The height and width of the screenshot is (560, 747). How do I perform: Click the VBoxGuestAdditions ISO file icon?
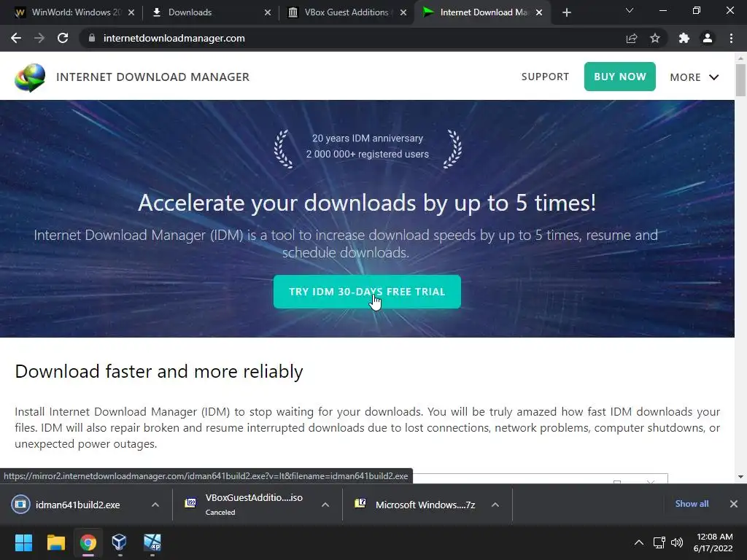[x=190, y=503]
